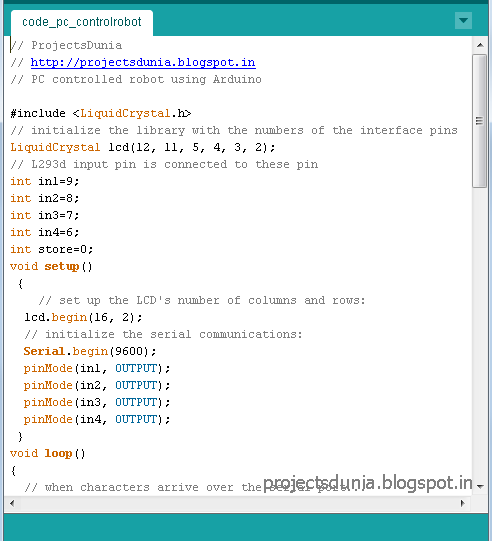The height and width of the screenshot is (541, 492).
Task: Click the 'int in1=9;' line
Action: click(x=45, y=181)
